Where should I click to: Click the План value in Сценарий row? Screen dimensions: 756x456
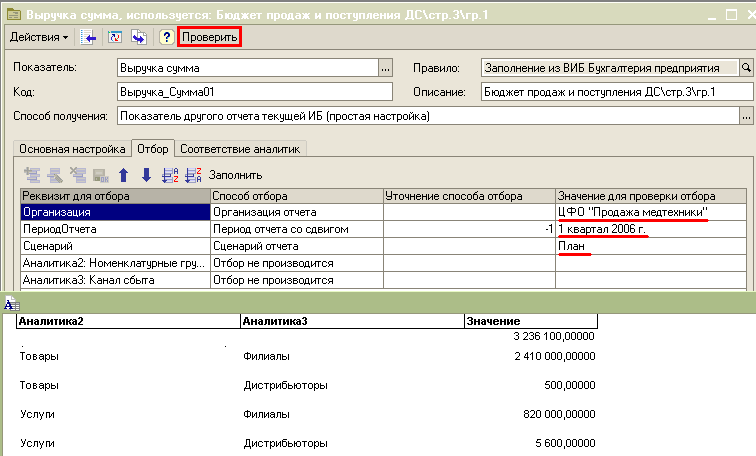point(574,246)
